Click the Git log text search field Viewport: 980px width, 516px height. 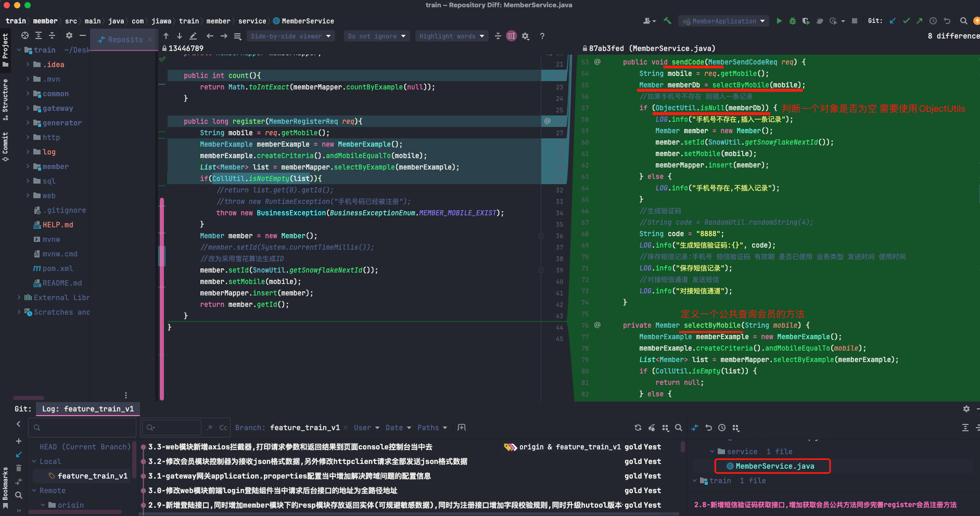[171, 428]
